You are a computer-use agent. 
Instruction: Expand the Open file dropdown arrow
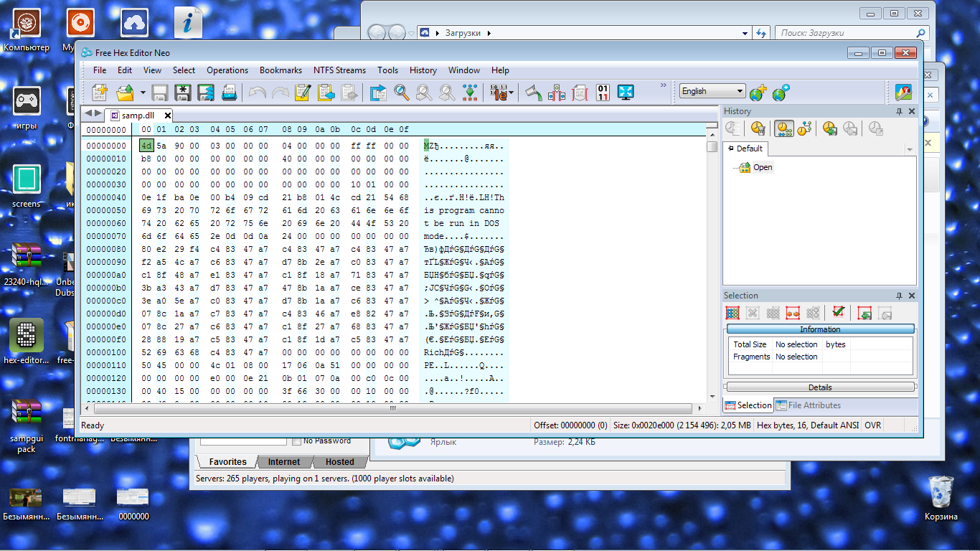pyautogui.click(x=143, y=93)
